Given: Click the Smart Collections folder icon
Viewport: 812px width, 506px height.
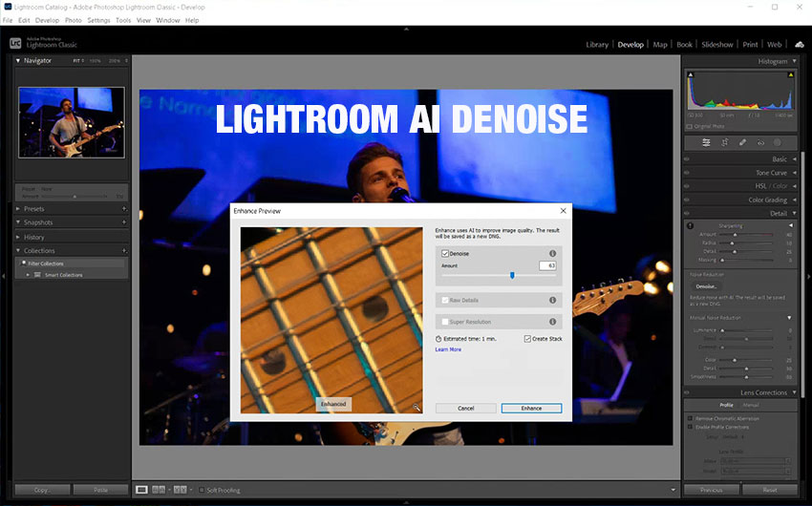Looking at the screenshot, I should click(37, 275).
